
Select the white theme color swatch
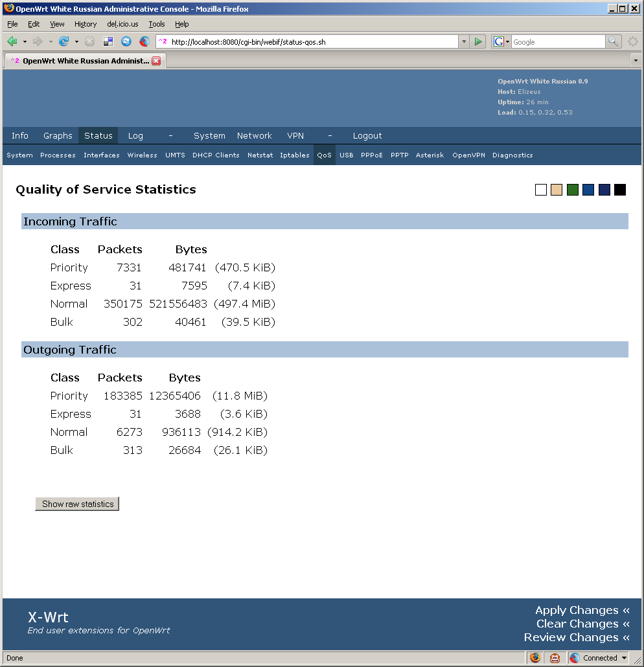coord(540,190)
